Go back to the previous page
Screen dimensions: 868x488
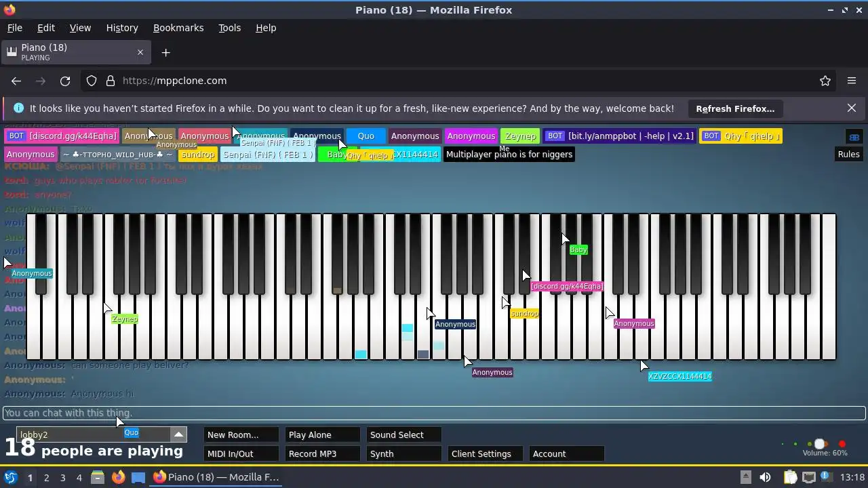pos(16,81)
